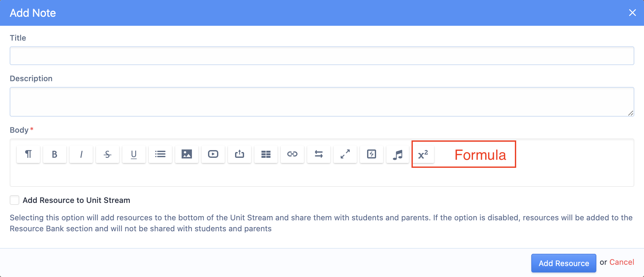The width and height of the screenshot is (644, 277).
Task: Insert a hyperlink using the link icon
Action: 292,154
